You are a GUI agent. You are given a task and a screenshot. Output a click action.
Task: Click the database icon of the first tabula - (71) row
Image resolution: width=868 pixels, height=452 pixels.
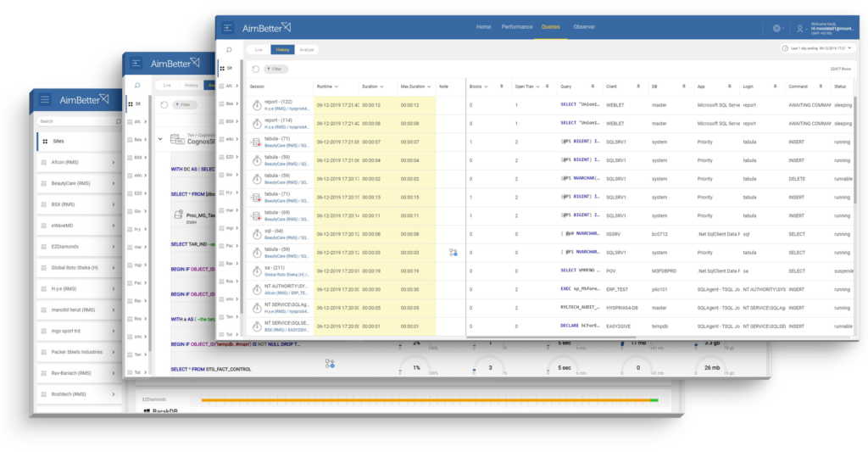[x=256, y=142]
